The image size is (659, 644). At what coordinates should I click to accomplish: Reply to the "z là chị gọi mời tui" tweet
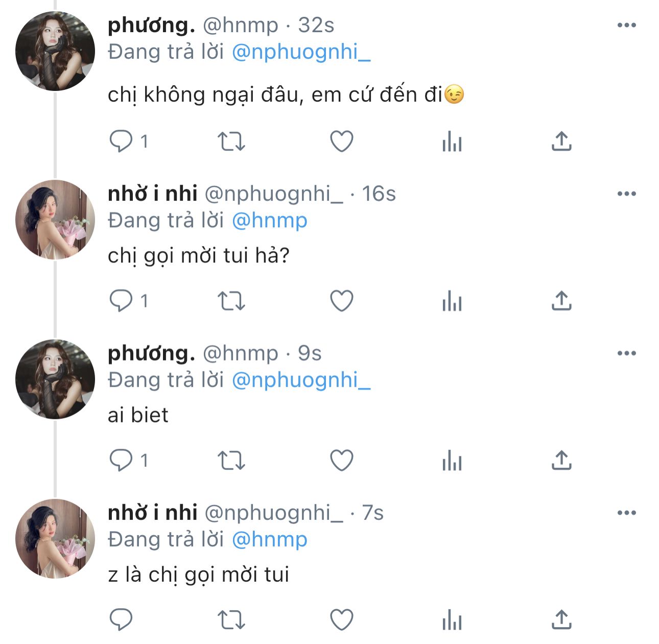coord(121,620)
